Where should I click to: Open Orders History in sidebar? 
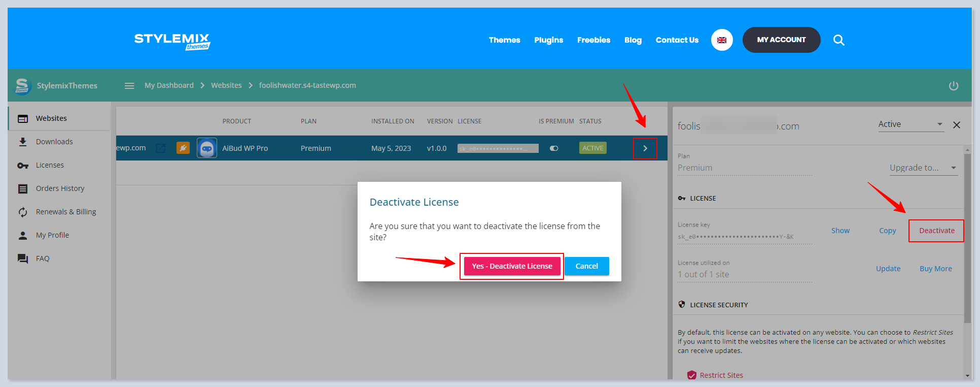tap(59, 188)
